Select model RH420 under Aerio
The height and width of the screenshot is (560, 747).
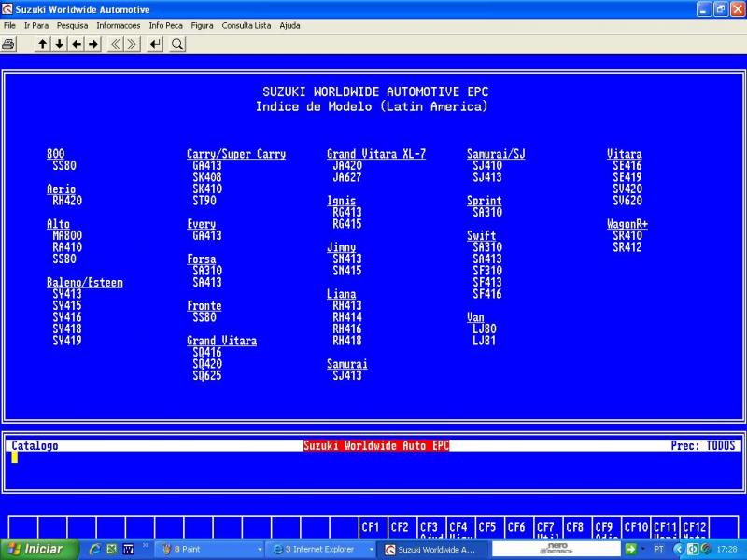pyautogui.click(x=67, y=201)
